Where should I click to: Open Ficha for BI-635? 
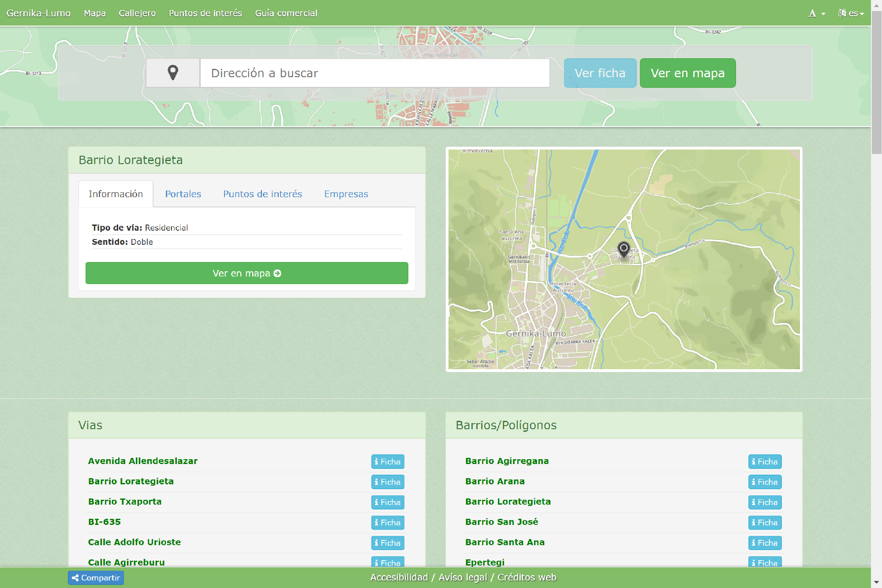pyautogui.click(x=387, y=522)
